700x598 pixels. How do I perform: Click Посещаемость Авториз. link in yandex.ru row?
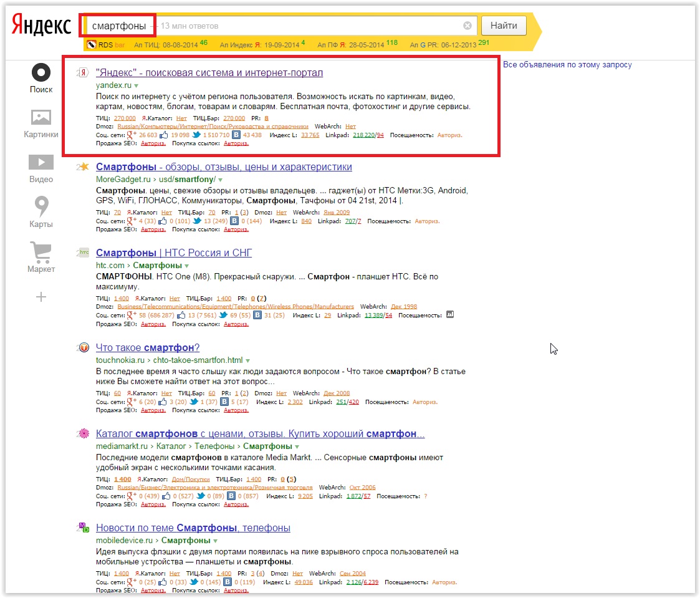coord(449,135)
